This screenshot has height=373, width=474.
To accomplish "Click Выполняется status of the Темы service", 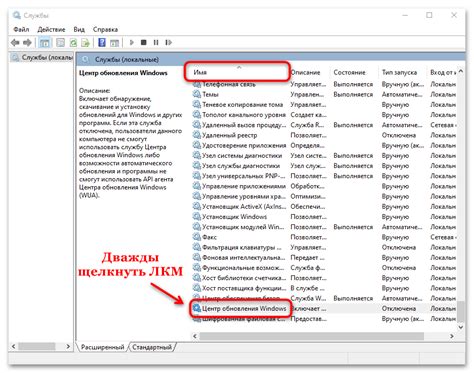I will point(353,94).
